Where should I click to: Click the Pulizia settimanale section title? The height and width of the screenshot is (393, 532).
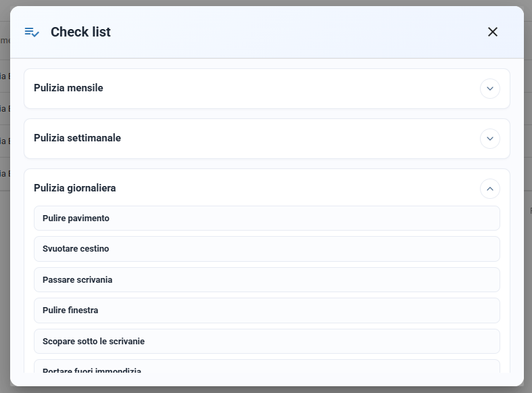tap(77, 138)
